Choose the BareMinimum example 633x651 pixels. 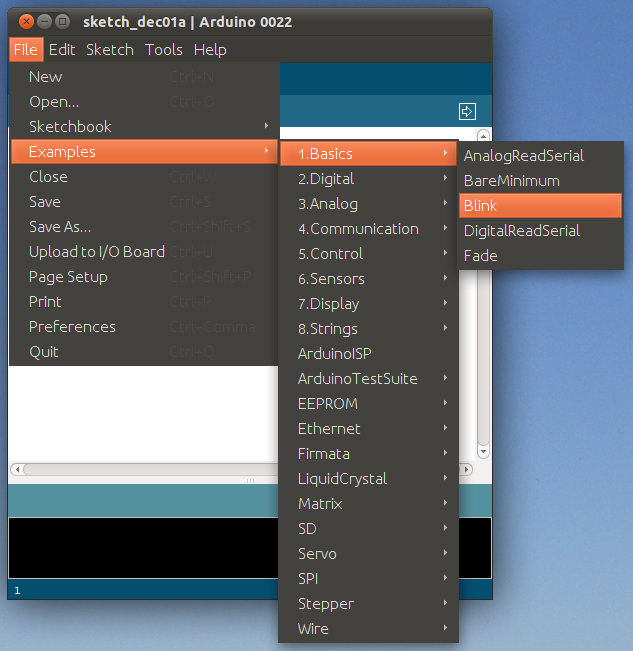541,180
